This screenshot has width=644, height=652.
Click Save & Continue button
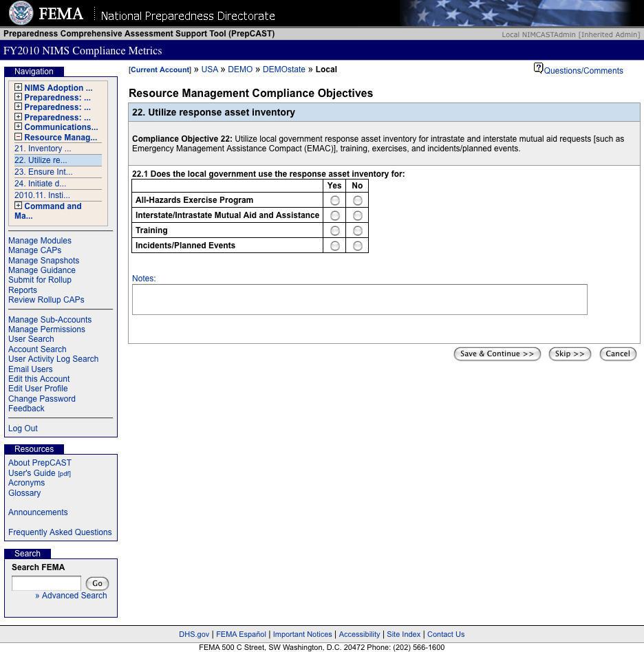click(x=497, y=354)
